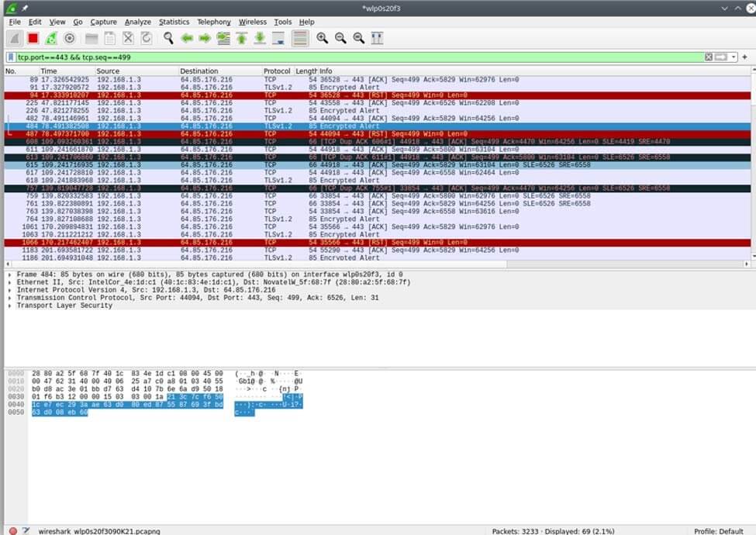This screenshot has height=535, width=756.
Task: Click the expert information red circle icon
Action: coord(13,530)
